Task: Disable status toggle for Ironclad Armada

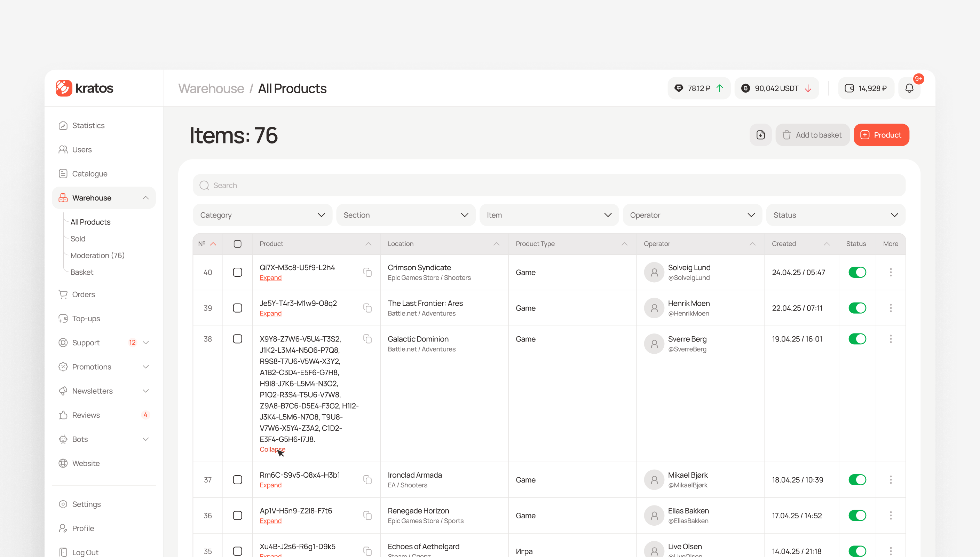Action: point(857,480)
